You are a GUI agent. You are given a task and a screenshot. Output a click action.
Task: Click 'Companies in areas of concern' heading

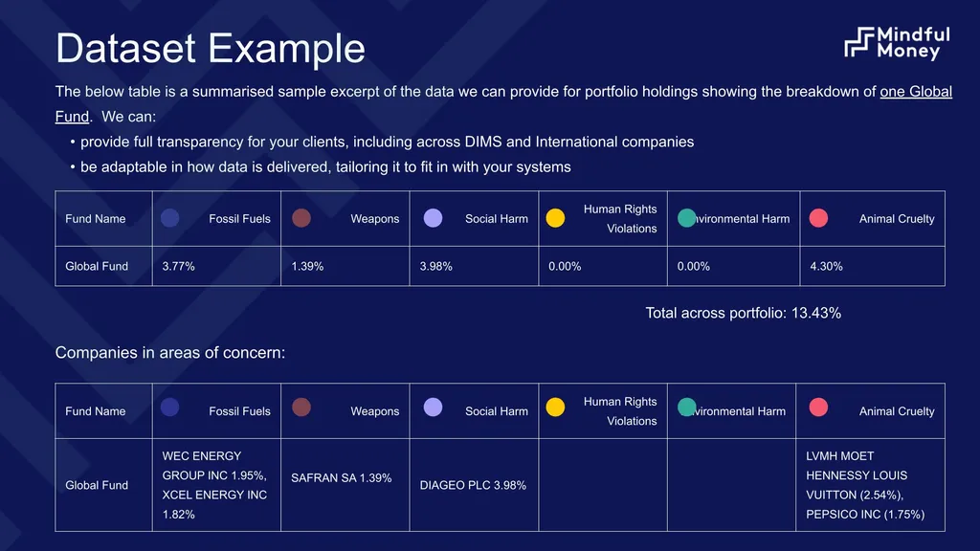coord(170,353)
